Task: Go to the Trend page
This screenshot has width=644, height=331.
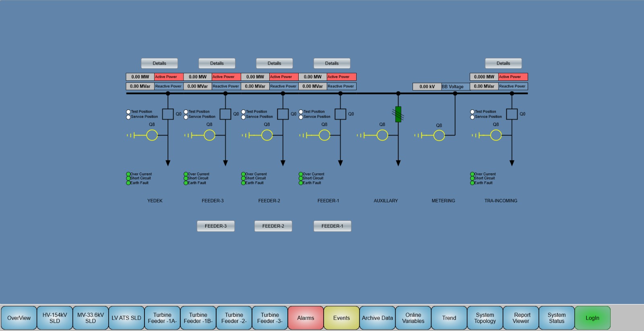Action: (449, 318)
